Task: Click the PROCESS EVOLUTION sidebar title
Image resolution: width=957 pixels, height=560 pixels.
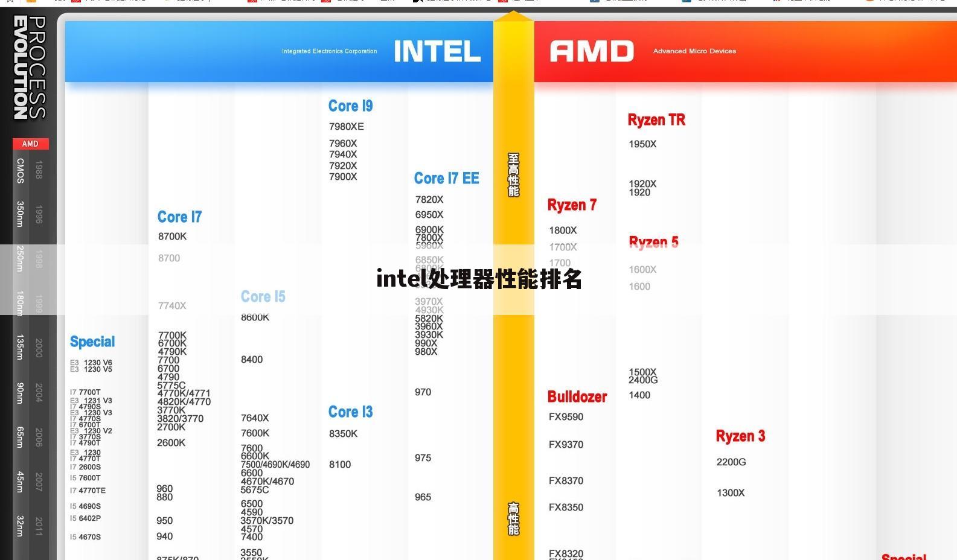Action: point(30,68)
